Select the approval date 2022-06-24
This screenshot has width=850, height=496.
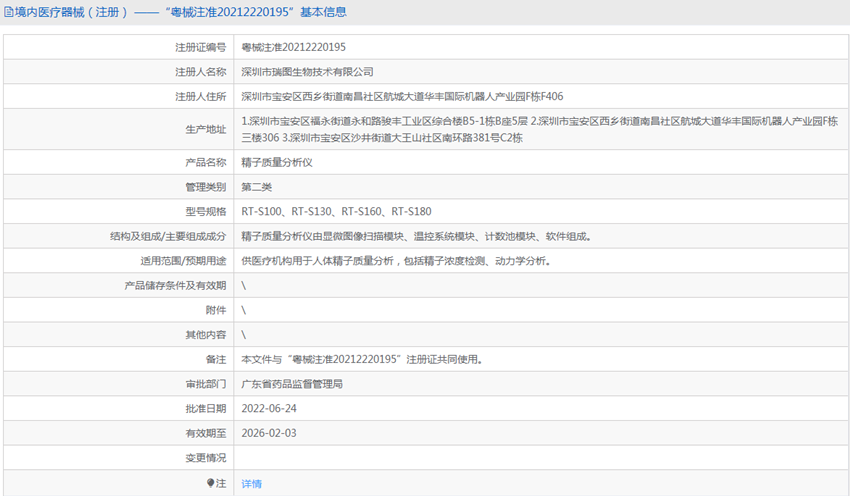coord(269,409)
